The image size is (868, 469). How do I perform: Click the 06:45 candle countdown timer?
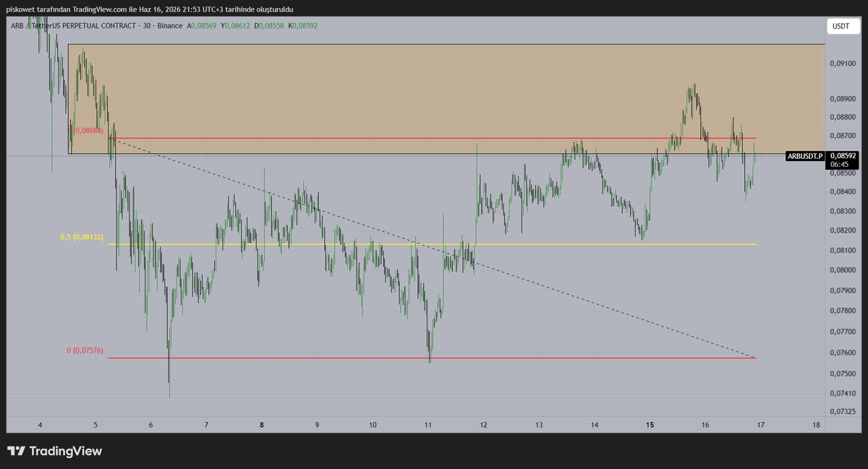point(841,164)
